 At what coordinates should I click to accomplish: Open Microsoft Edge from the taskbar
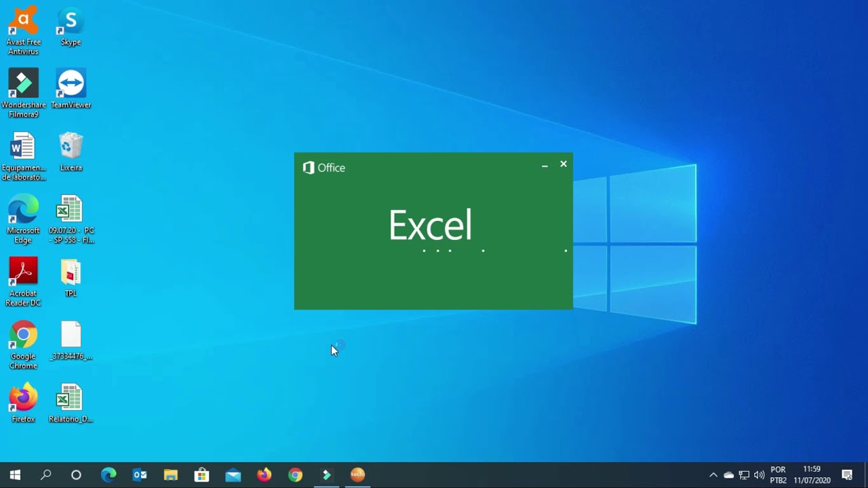coord(108,475)
